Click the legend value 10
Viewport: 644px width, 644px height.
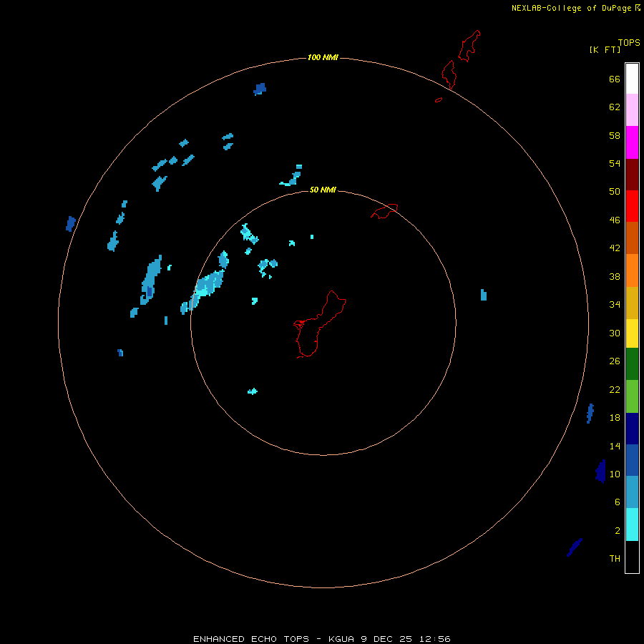615,474
